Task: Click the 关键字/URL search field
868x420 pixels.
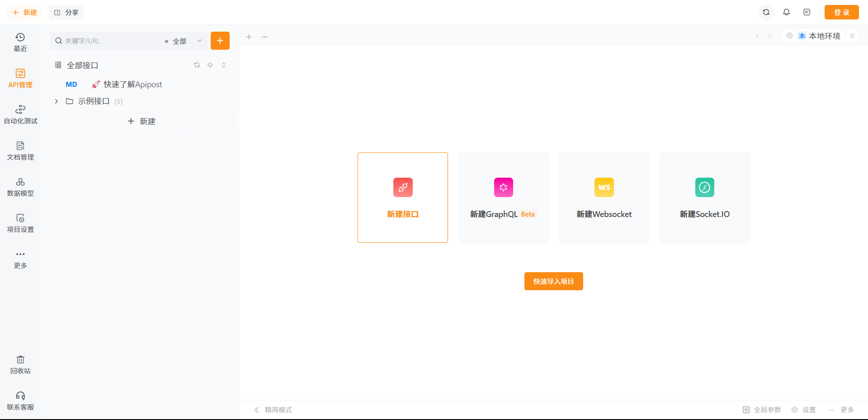Action: pyautogui.click(x=108, y=41)
